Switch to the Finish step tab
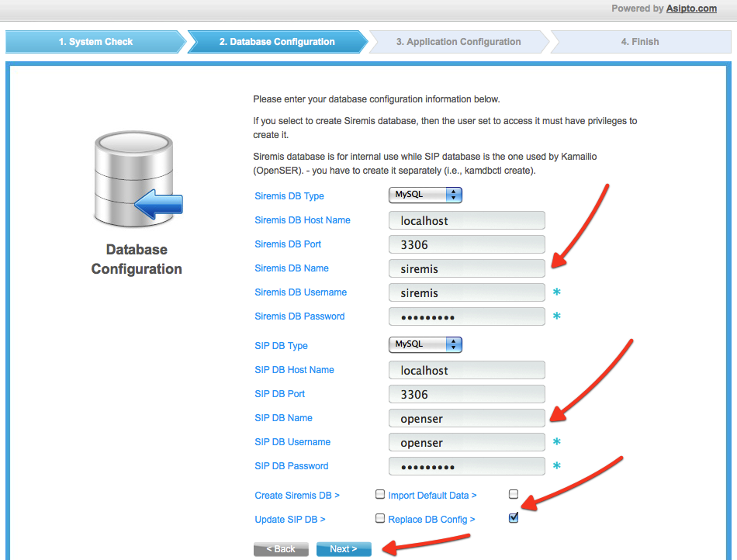Screen dimensions: 737x560 639,42
